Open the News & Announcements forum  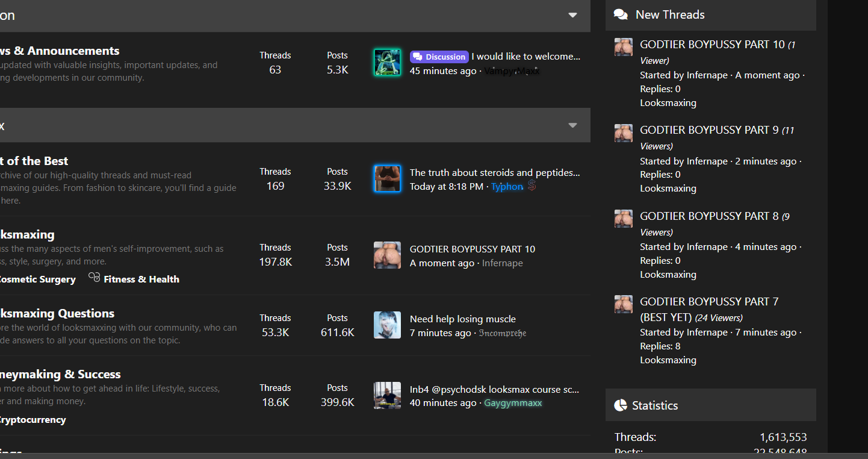(x=60, y=51)
